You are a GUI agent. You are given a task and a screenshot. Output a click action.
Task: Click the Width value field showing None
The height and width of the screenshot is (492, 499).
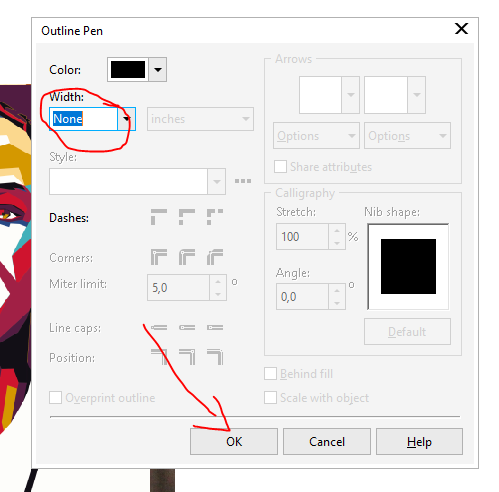point(83,119)
